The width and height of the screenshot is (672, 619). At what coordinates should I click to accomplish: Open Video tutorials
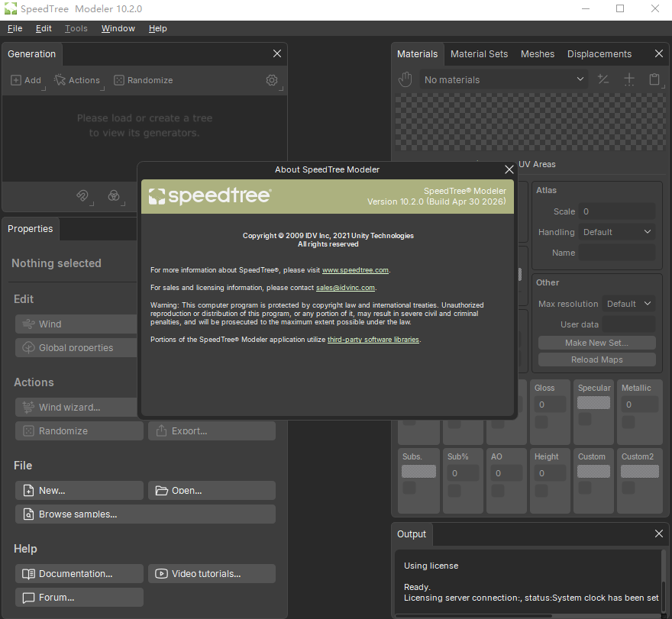pyautogui.click(x=212, y=573)
